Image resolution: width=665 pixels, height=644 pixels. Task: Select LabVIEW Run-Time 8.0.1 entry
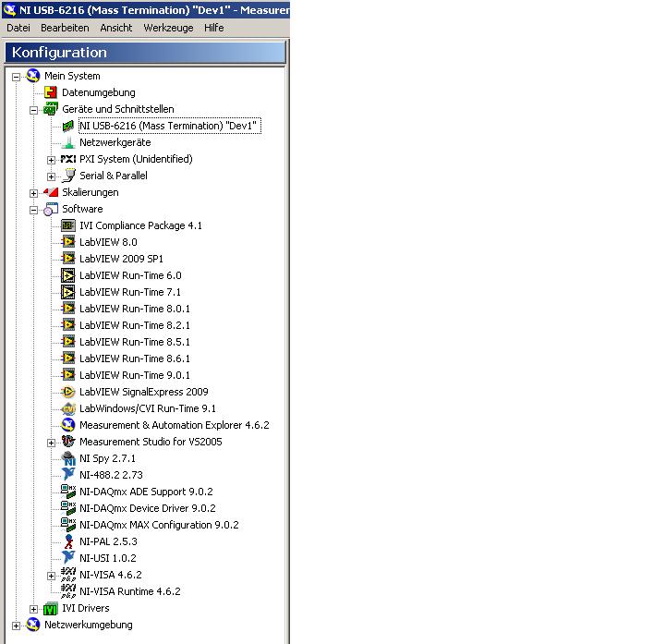coord(135,309)
